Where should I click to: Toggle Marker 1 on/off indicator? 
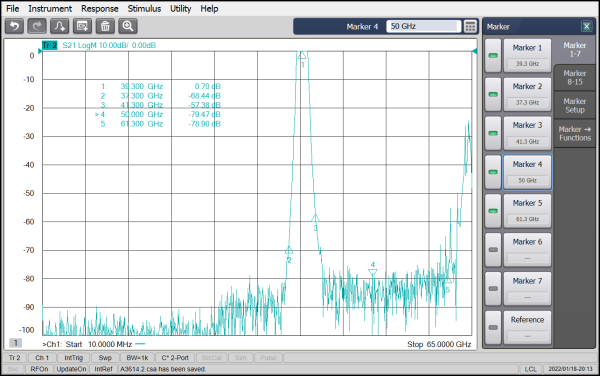[493, 56]
